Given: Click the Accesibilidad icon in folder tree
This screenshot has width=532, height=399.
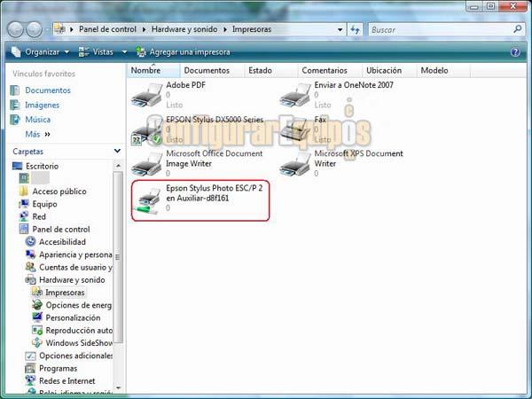Looking at the screenshot, I should point(30,241).
